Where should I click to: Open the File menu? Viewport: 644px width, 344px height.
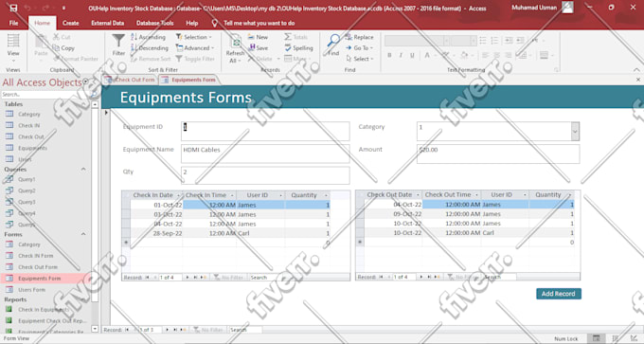point(13,23)
